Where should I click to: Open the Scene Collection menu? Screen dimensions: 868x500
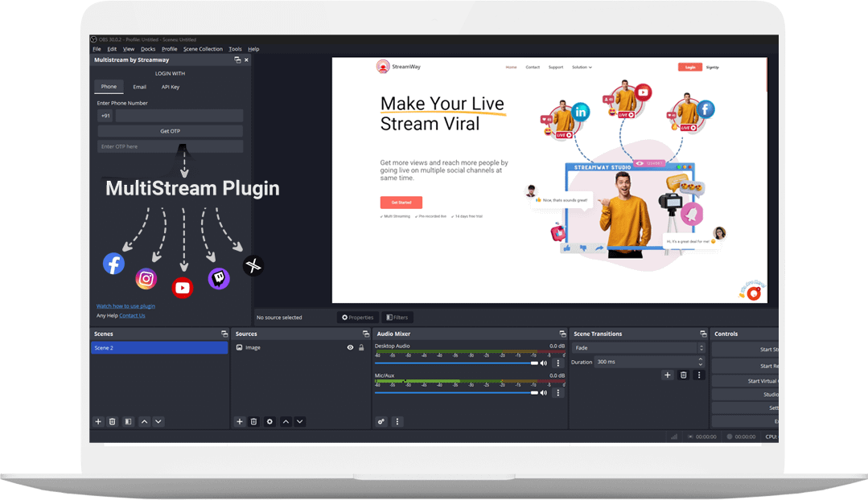pyautogui.click(x=203, y=49)
